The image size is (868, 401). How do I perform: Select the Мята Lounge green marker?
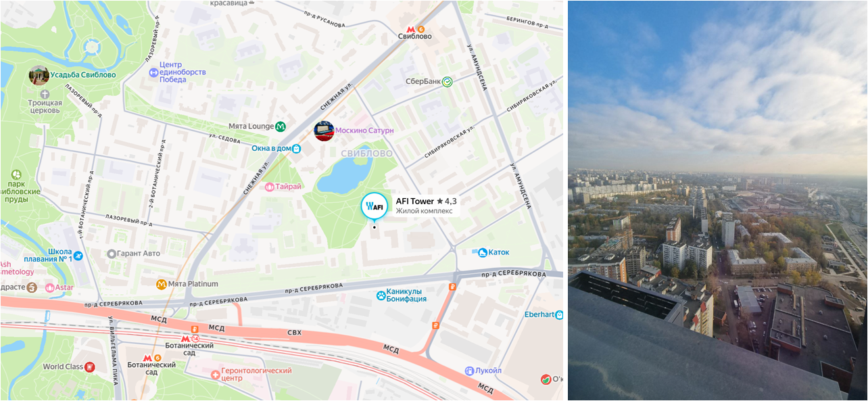tap(281, 126)
